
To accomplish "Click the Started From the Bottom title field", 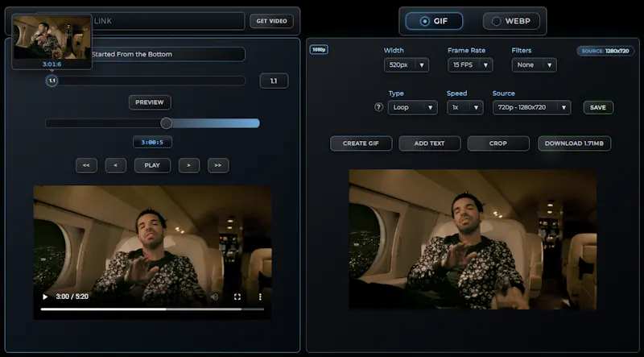I will coord(168,54).
